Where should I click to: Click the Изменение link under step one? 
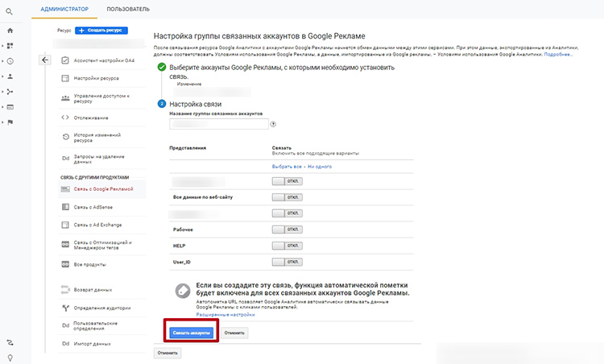(x=189, y=84)
